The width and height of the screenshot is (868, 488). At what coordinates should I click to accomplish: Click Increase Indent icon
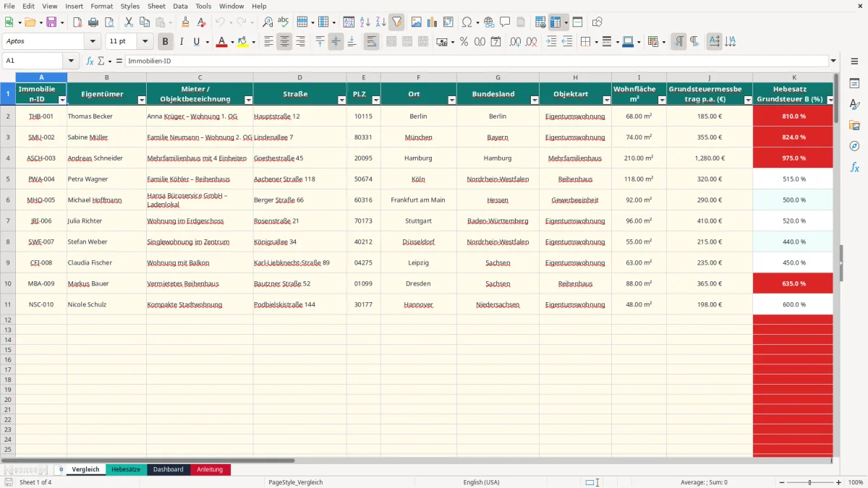coord(551,42)
